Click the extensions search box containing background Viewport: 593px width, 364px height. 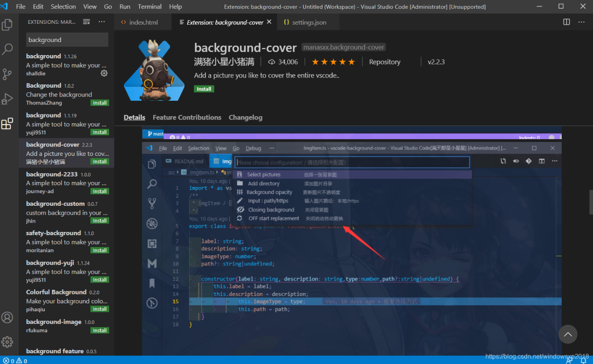[67, 40]
